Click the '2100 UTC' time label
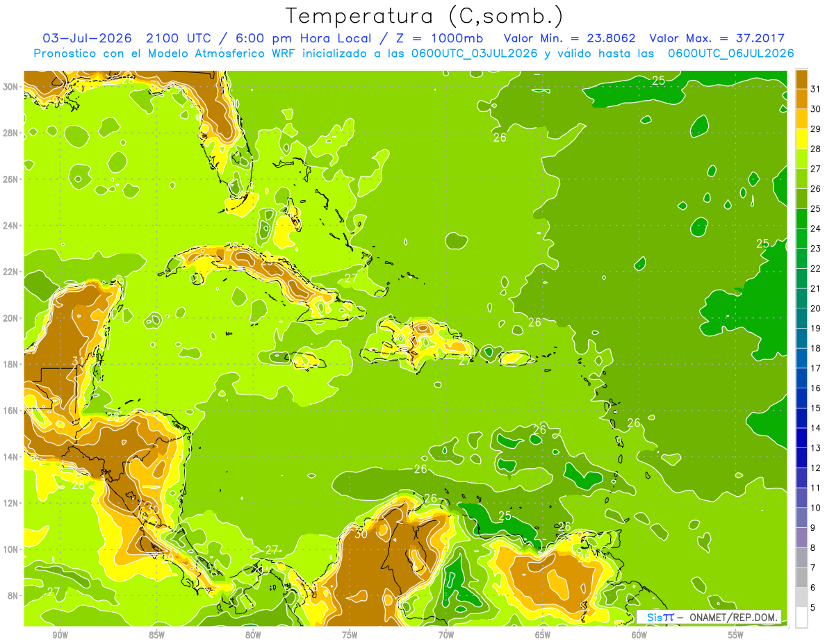The width and height of the screenshot is (834, 644). (180, 38)
